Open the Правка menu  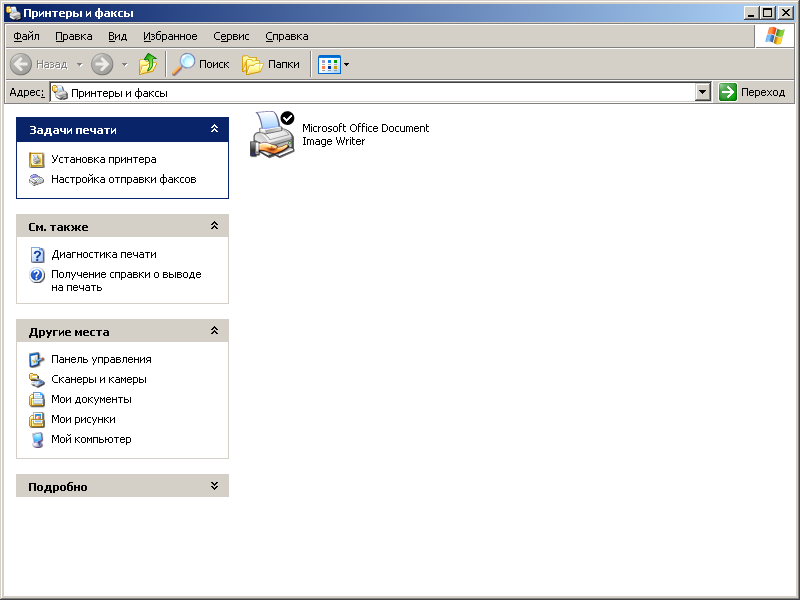(73, 36)
